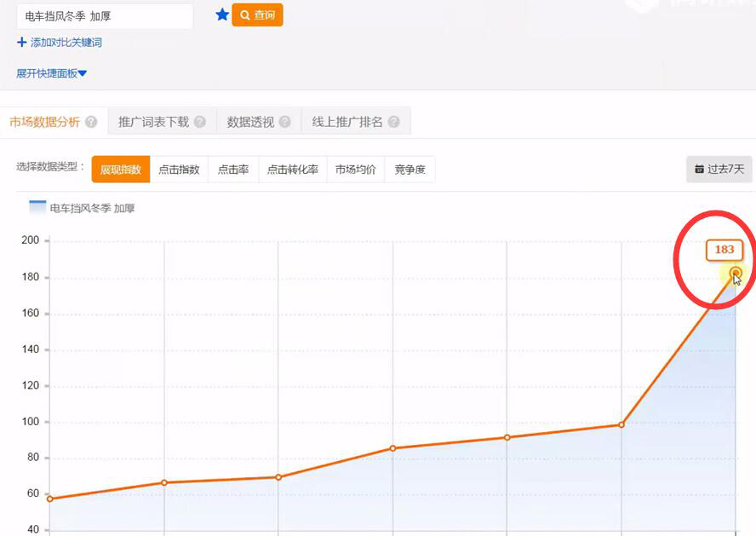This screenshot has height=536, width=756.
Task: Select the 点击指数 data type
Action: [179, 170]
